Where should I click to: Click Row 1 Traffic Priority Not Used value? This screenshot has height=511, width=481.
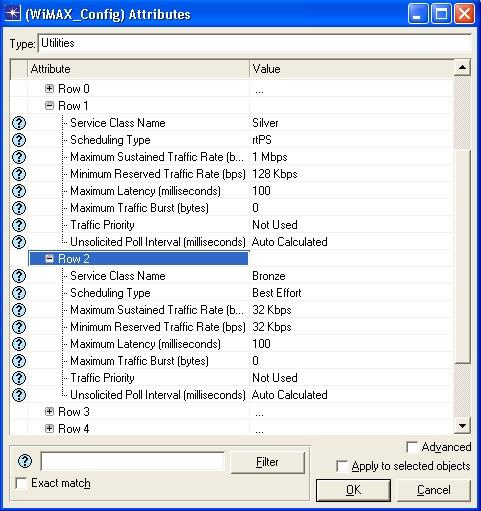(275, 225)
